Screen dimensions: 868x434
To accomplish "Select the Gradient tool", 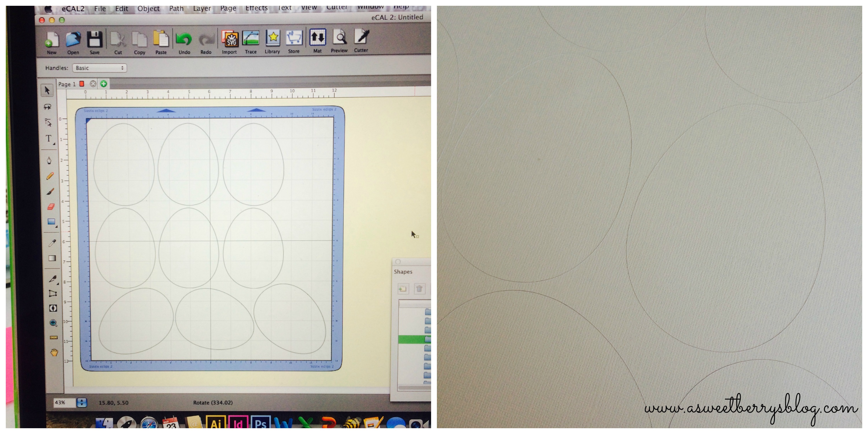I will pyautogui.click(x=52, y=258).
